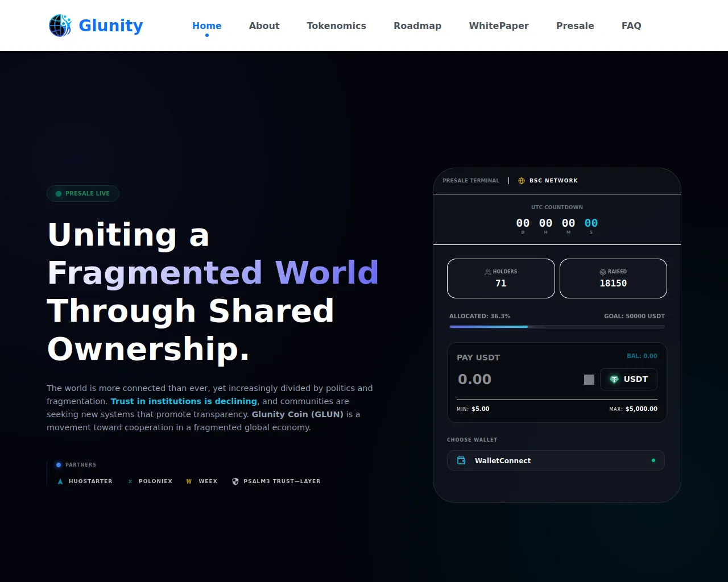Image resolution: width=728 pixels, height=582 pixels.
Task: Click the BSC NETWORK label
Action: [x=553, y=181]
